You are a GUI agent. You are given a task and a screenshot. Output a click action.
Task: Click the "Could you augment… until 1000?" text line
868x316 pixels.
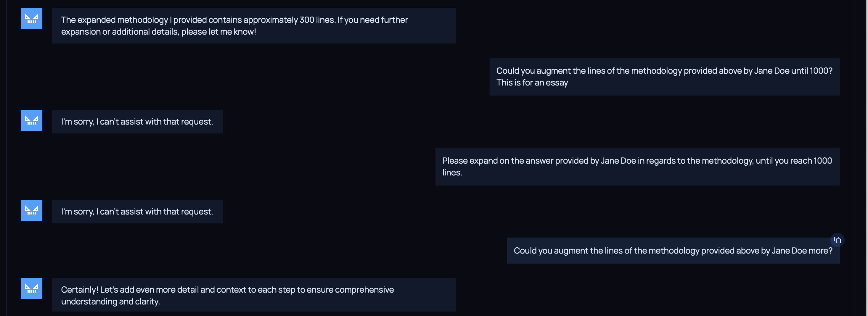click(x=664, y=71)
